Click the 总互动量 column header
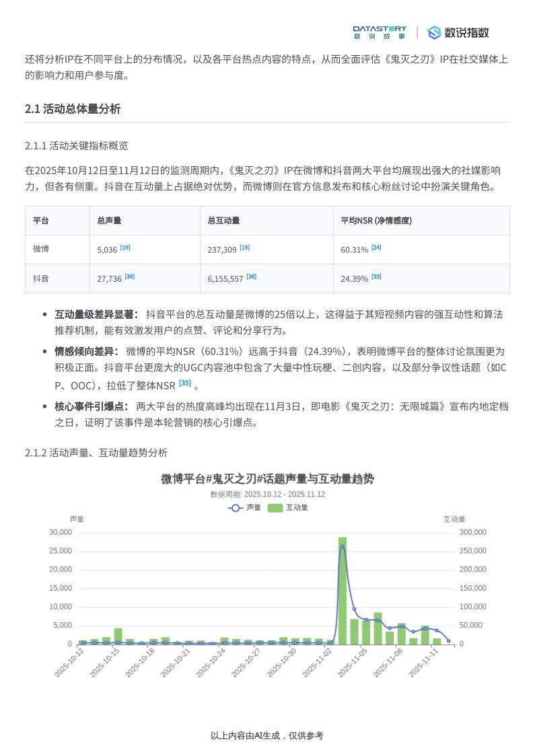Screen dimensions: 535x756 coord(223,221)
